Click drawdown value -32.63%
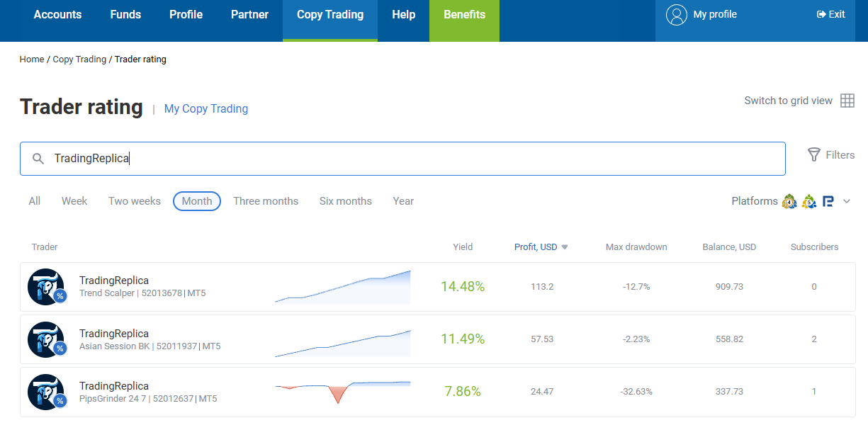 pos(636,392)
